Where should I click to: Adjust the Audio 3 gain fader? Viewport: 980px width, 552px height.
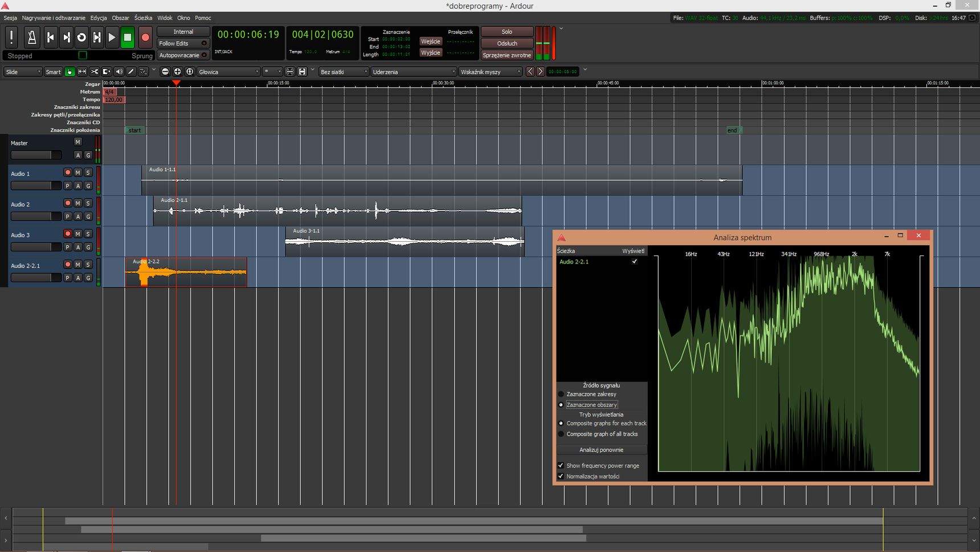point(36,247)
